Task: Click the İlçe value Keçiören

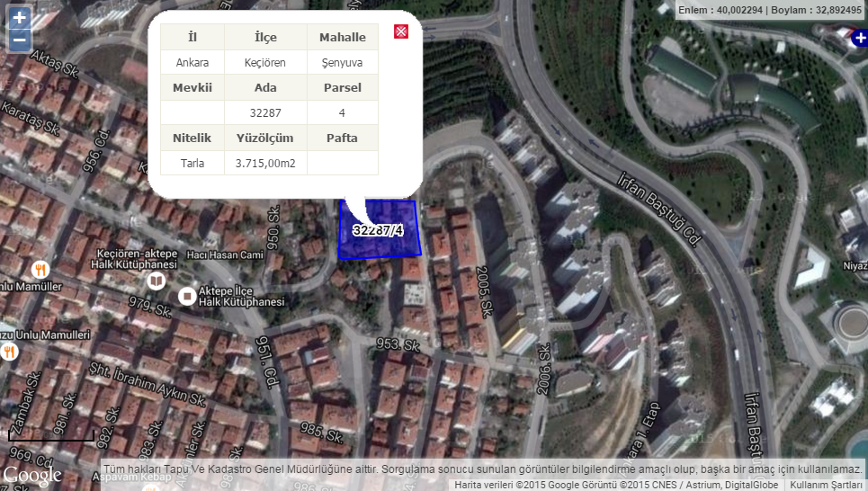Action: (x=265, y=63)
